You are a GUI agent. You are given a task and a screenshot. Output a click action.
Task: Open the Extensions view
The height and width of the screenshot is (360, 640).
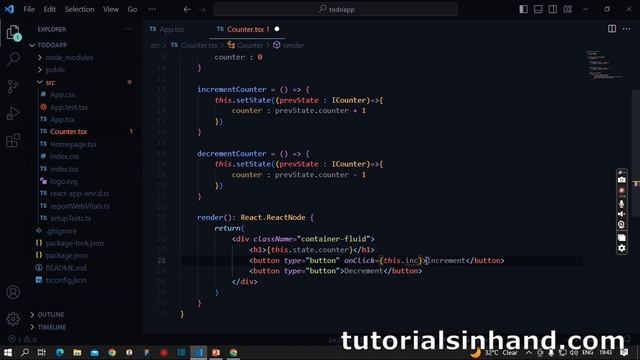point(13,140)
